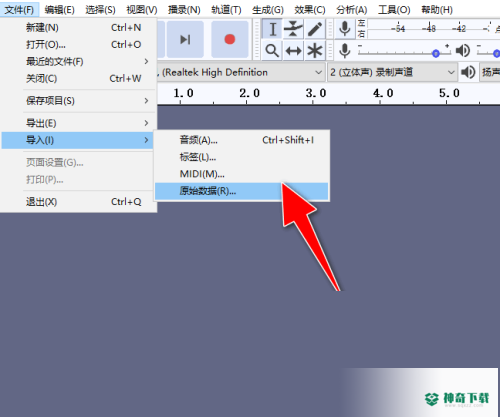Open the Realtek High Definition device dropdown
This screenshot has height=417, width=500.
[239, 72]
